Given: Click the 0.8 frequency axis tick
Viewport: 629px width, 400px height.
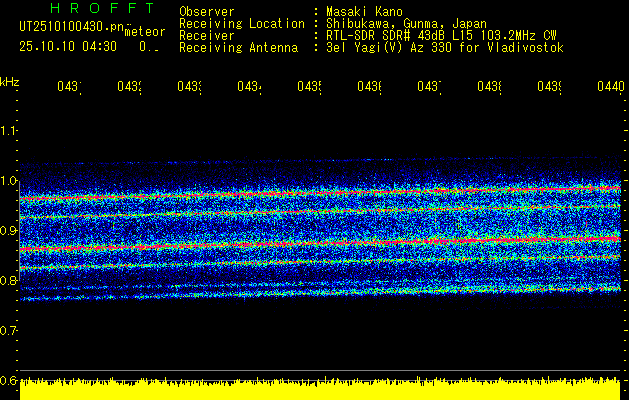Looking at the screenshot, I should pos(9,281).
